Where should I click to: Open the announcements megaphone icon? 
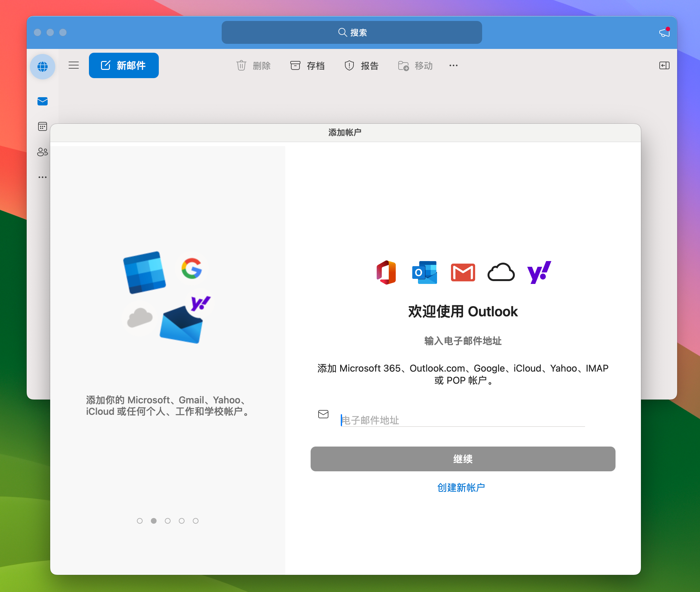[x=664, y=32]
